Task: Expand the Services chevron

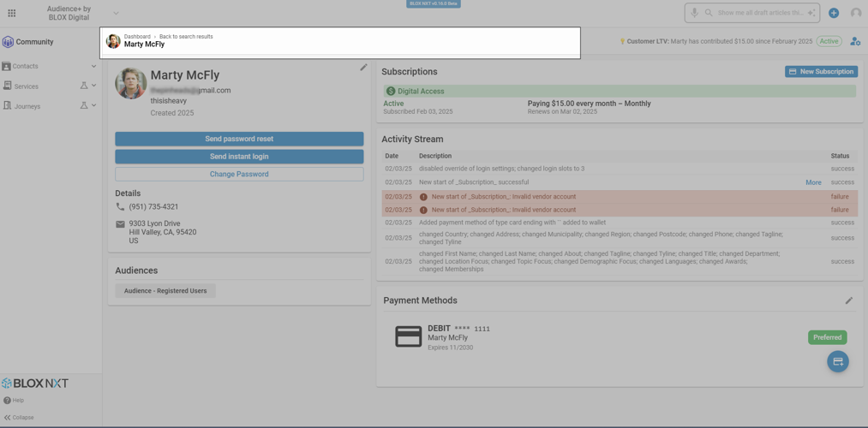Action: pos(93,86)
